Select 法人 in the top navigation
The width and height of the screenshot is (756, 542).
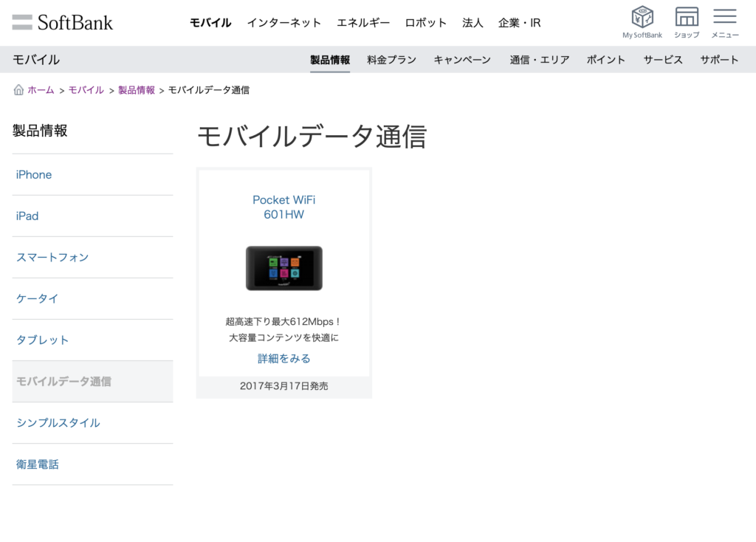tap(472, 23)
